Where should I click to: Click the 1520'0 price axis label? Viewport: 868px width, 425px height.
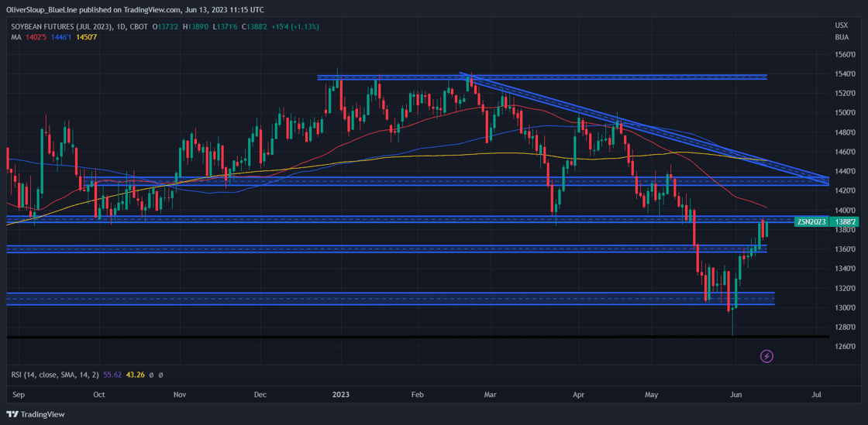click(x=846, y=94)
